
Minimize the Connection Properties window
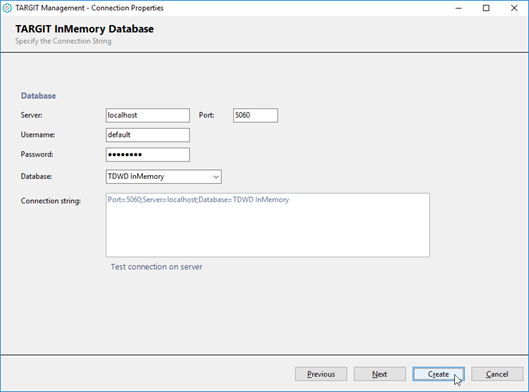click(458, 8)
